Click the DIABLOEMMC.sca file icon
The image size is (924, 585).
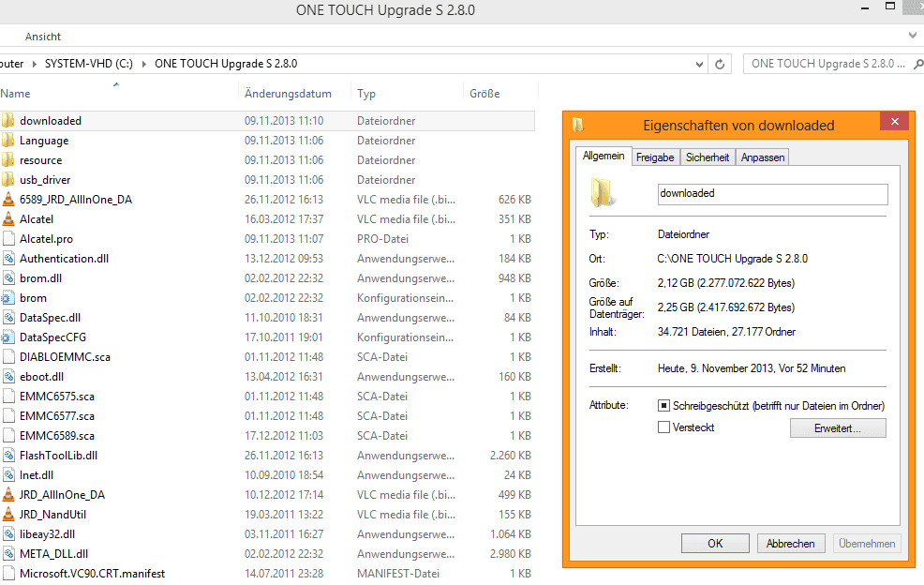8,357
